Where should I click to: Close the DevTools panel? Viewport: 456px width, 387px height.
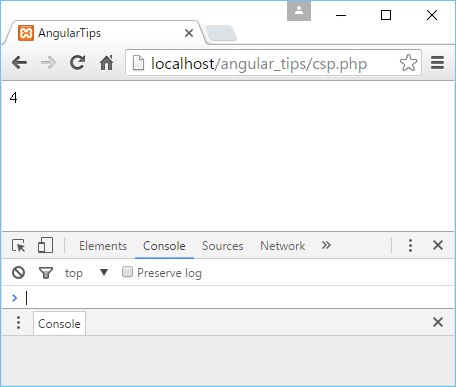click(x=438, y=245)
